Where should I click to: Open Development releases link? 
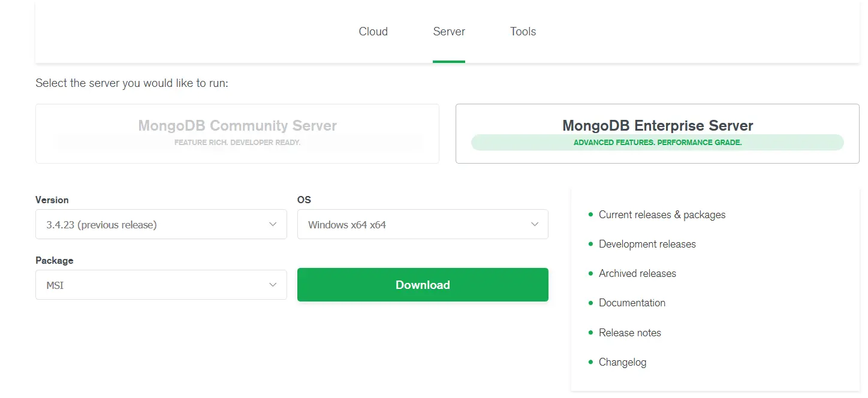point(647,244)
